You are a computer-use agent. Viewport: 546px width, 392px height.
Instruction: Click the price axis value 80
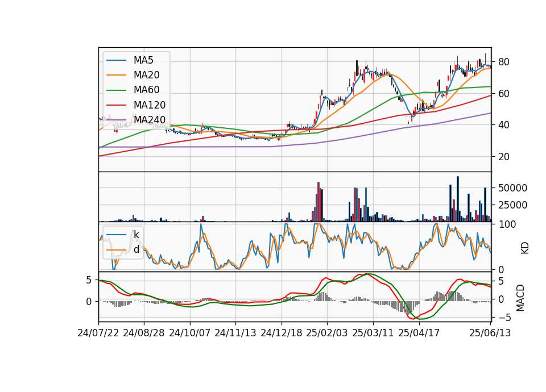click(503, 62)
